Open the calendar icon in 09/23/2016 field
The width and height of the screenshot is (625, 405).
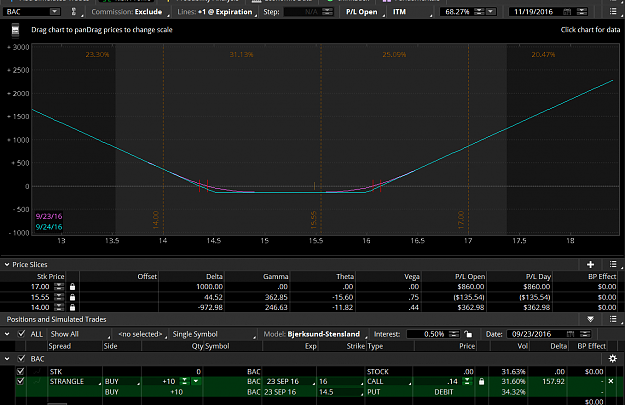tap(570, 334)
